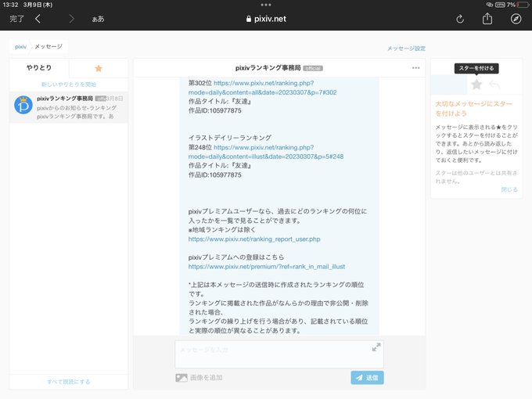
Task: Go back with the left arrow
Action: tap(38, 19)
